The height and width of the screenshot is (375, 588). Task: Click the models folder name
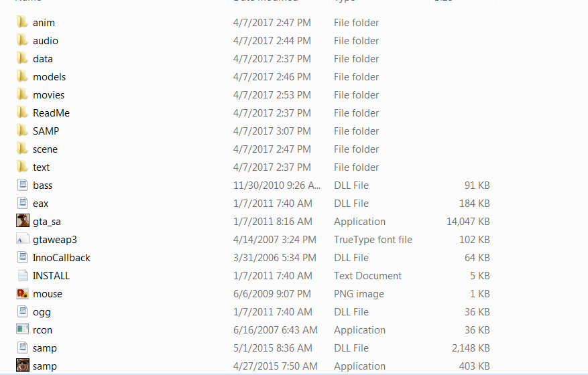49,77
